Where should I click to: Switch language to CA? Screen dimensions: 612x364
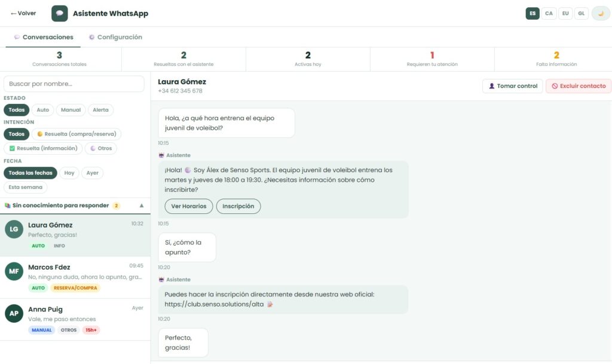click(549, 13)
